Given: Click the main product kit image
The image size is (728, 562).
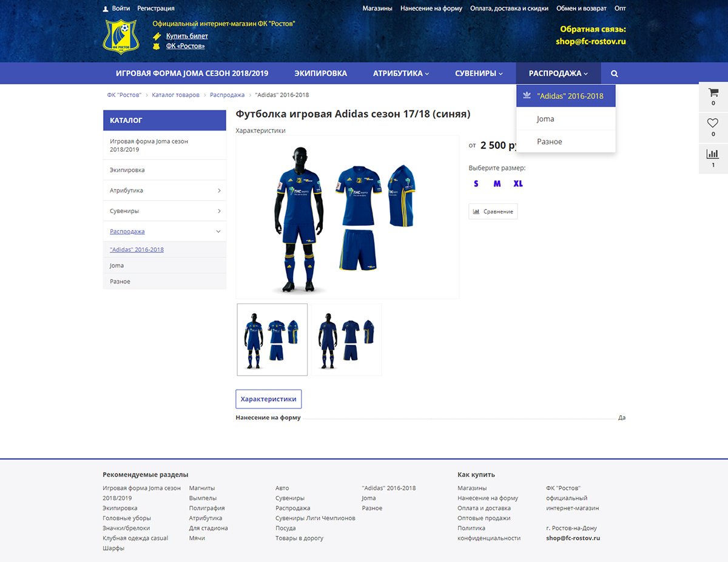Looking at the screenshot, I should coord(348,217).
